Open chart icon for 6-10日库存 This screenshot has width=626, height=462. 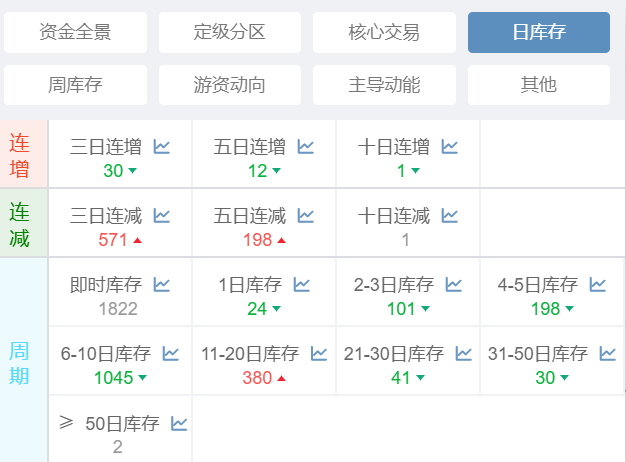tap(171, 353)
